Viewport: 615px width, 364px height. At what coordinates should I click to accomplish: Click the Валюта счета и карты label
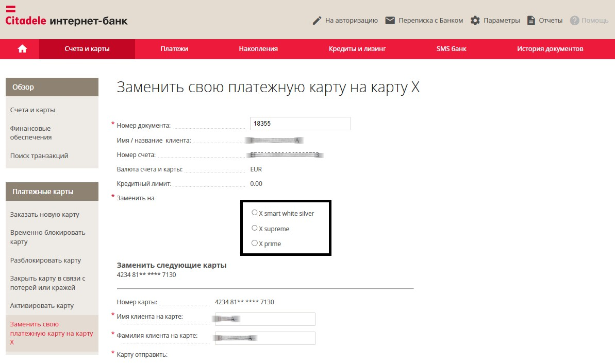pos(149,169)
